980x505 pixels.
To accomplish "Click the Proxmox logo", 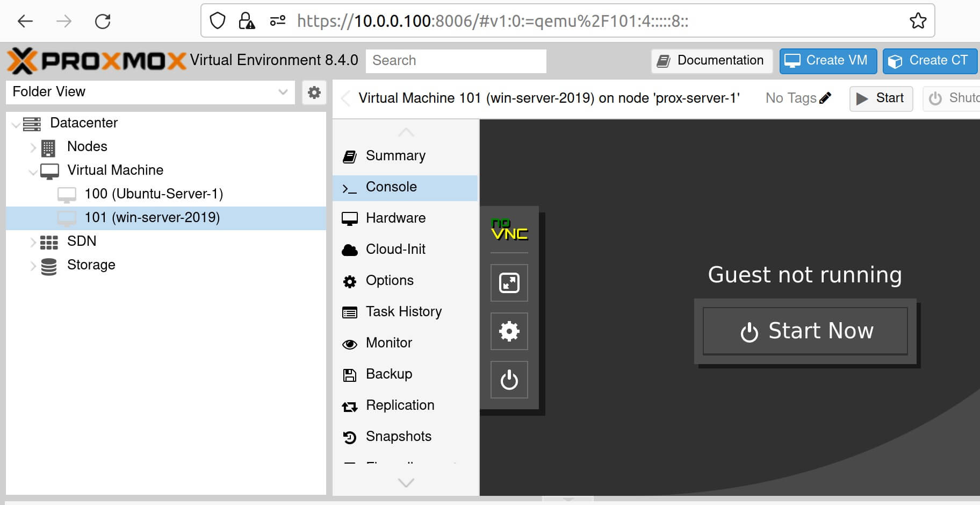I will (97, 60).
